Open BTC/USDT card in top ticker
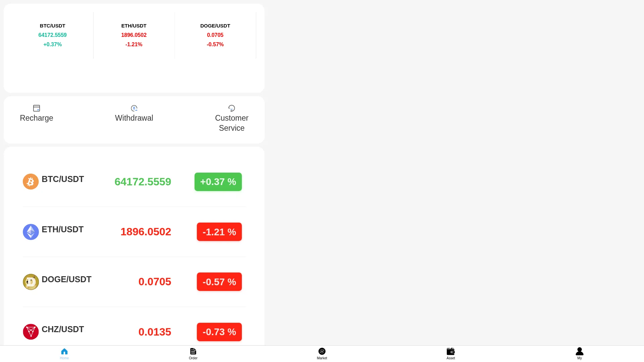Screen dimensions: 644x362 [53, 35]
